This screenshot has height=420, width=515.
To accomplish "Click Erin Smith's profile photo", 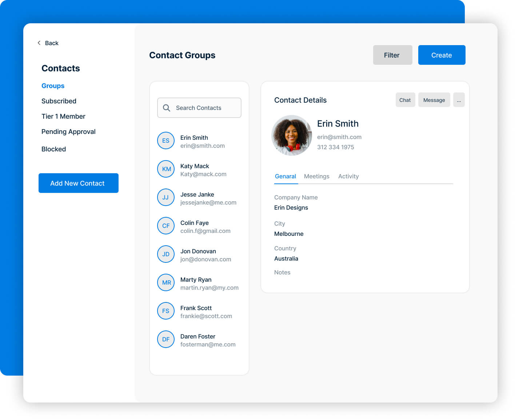I will point(292,135).
